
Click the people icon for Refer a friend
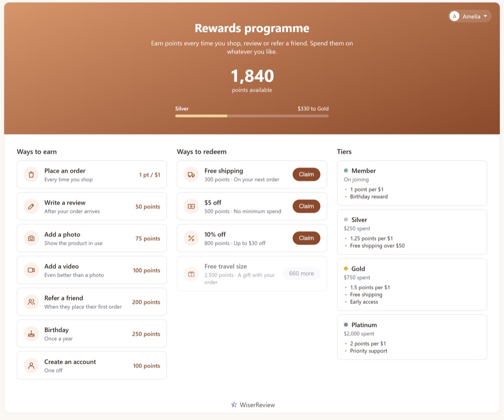(31, 302)
